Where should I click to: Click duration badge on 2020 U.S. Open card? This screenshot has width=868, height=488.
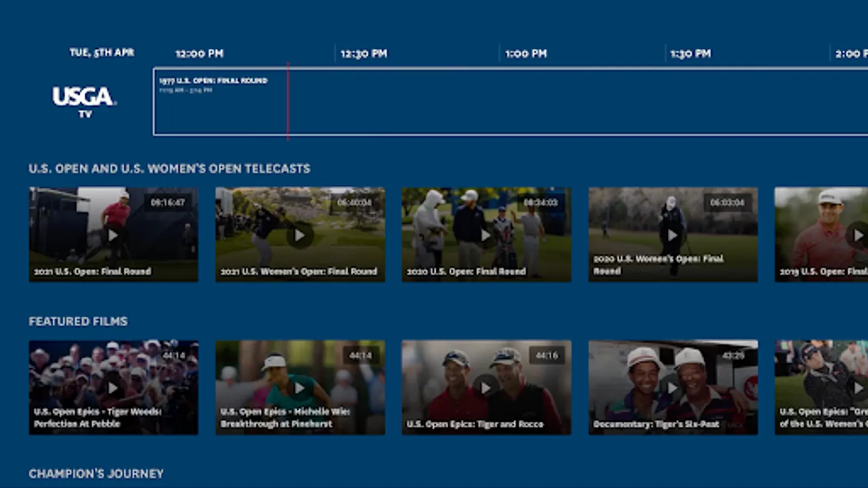pos(541,203)
